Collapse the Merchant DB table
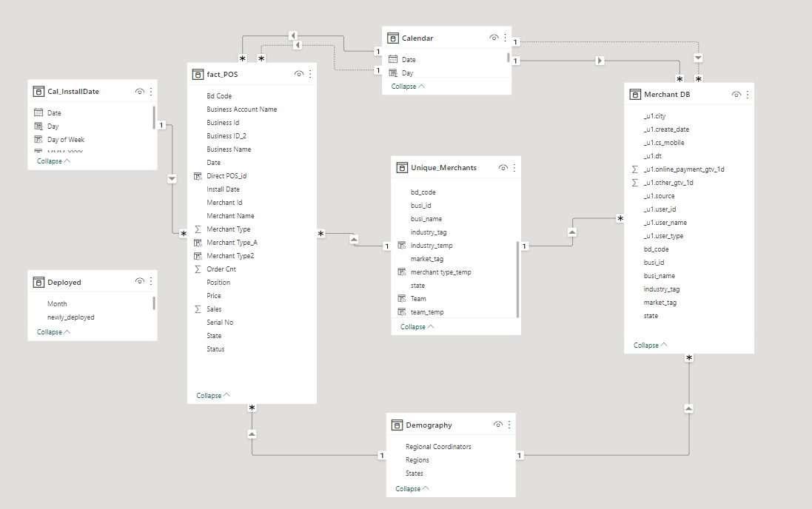812x509 pixels. [650, 345]
